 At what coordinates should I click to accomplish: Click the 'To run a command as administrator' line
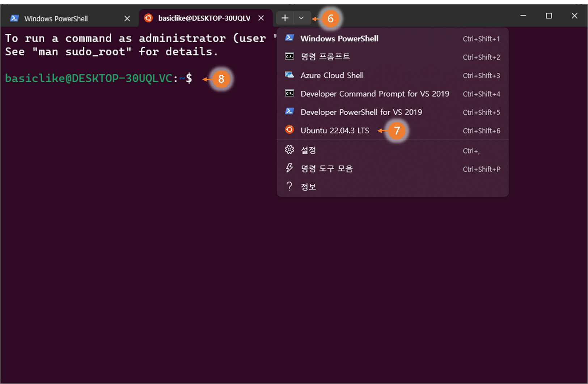(x=141, y=38)
